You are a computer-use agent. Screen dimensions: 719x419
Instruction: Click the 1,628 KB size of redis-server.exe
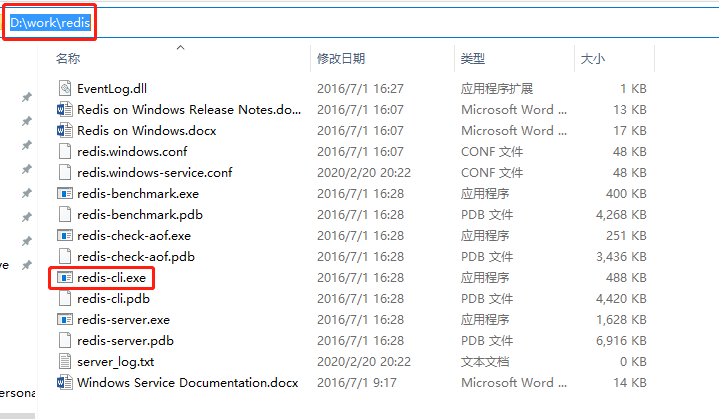point(621,320)
